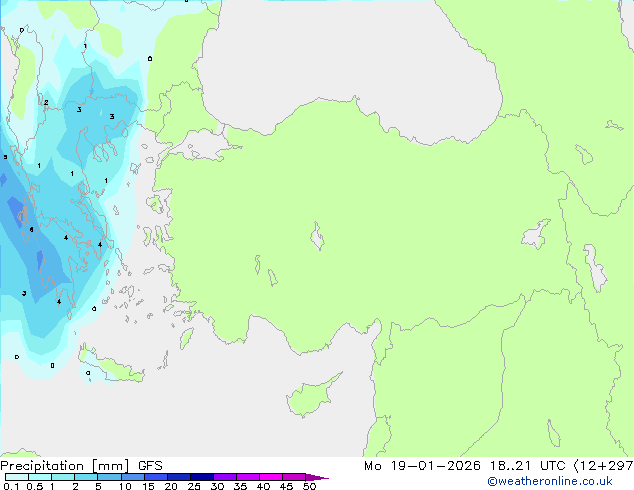Select legend swatch between 0.1 and 0.5
Screen dimensions: 634x490
pos(17,477)
